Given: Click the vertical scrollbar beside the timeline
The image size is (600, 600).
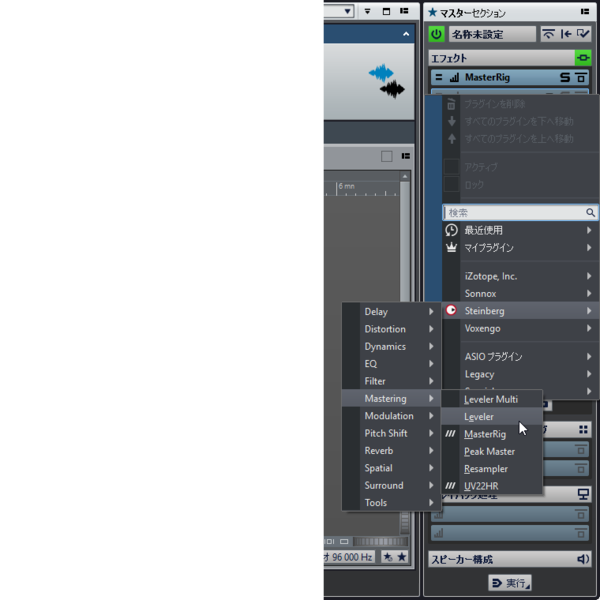Looking at the screenshot, I should tap(404, 241).
